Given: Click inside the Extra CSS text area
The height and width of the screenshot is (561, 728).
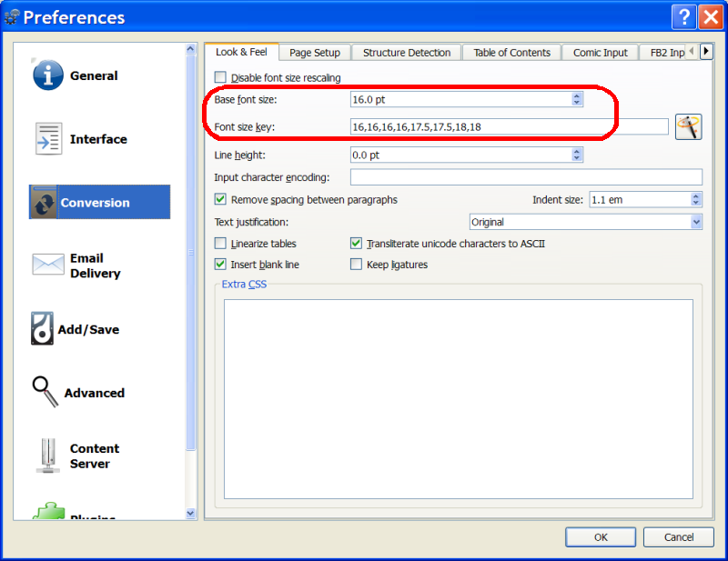Looking at the screenshot, I should (x=459, y=399).
